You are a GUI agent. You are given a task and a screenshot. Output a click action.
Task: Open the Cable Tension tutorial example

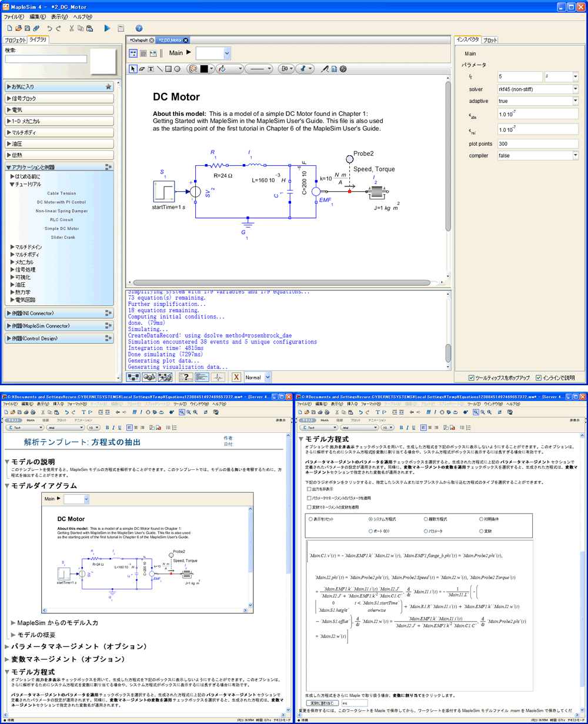(62, 193)
